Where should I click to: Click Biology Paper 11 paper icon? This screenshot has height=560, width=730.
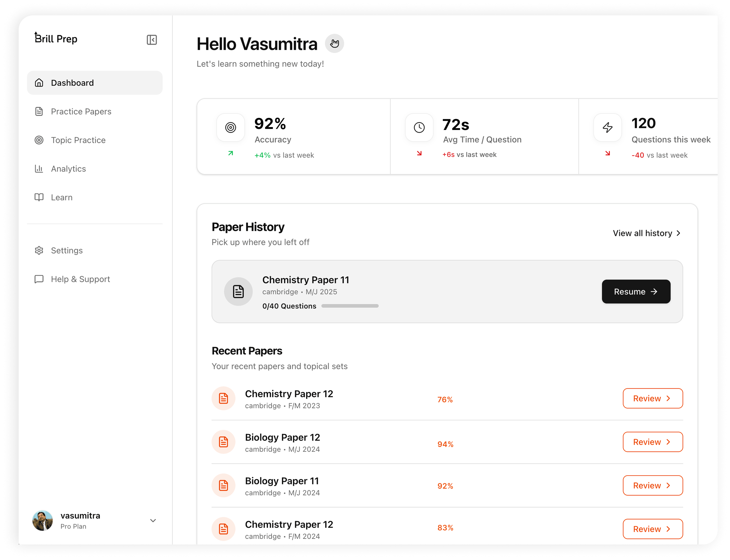(224, 485)
